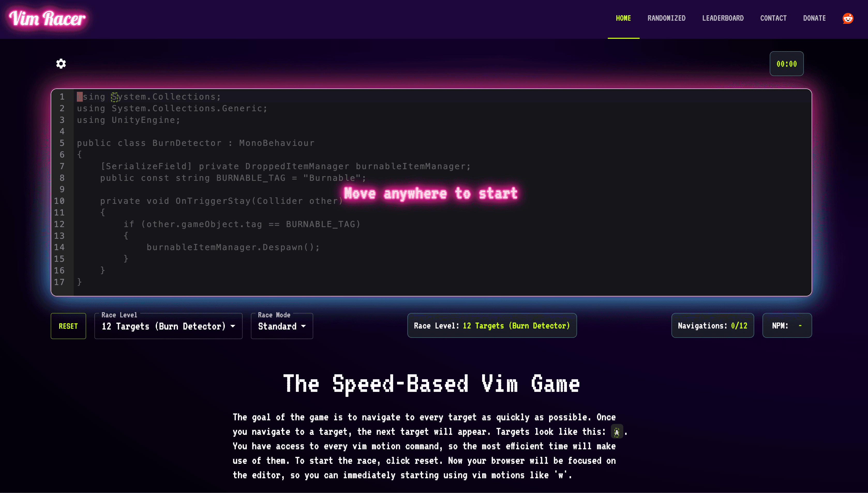
Task: Click the settings gear icon
Action: pyautogui.click(x=61, y=64)
